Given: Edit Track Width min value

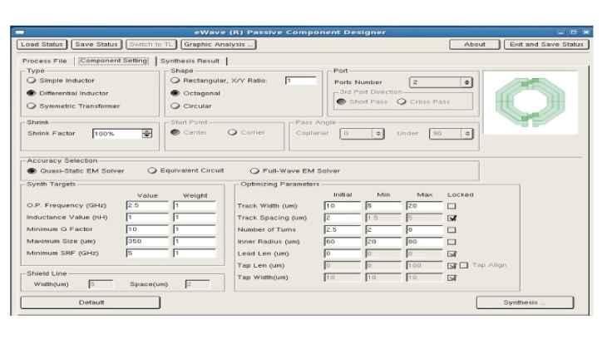Looking at the screenshot, I should 383,206.
